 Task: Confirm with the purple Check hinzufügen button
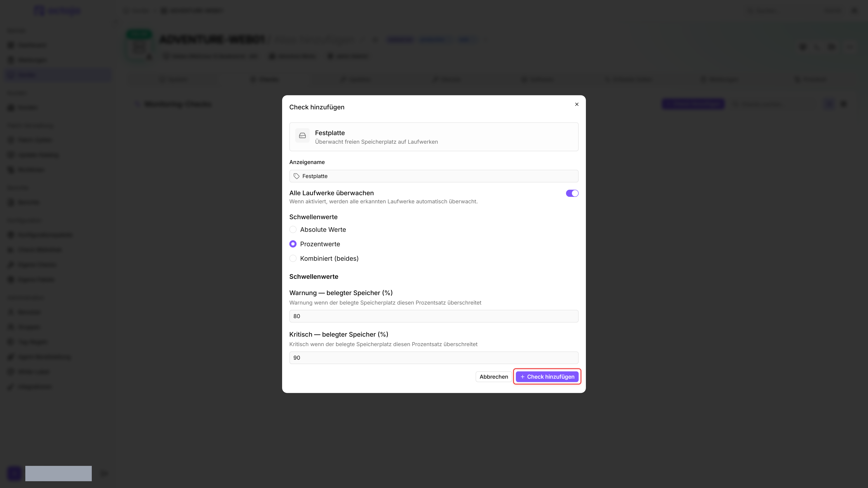click(547, 377)
